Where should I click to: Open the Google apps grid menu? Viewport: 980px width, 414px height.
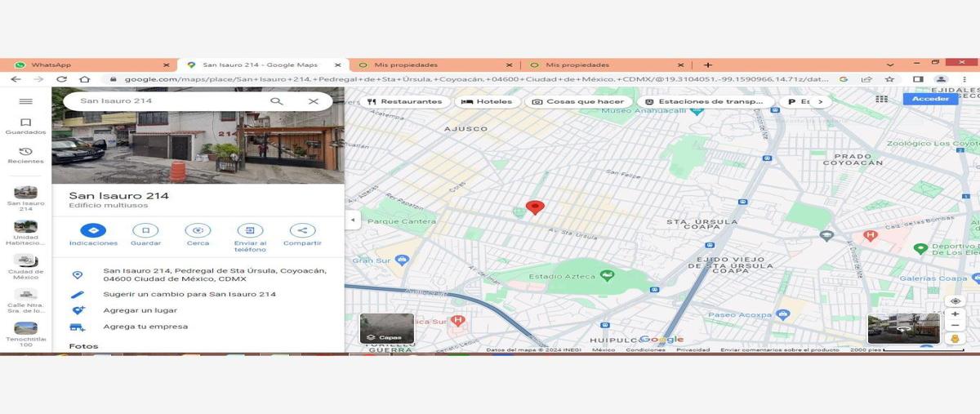point(881,99)
